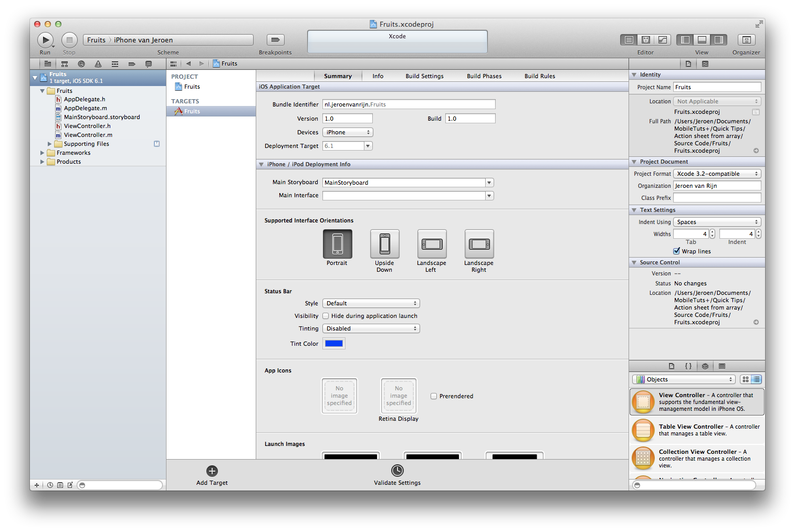Viewport: 795px width, 532px height.
Task: Click the Add Target button
Action: (x=212, y=475)
